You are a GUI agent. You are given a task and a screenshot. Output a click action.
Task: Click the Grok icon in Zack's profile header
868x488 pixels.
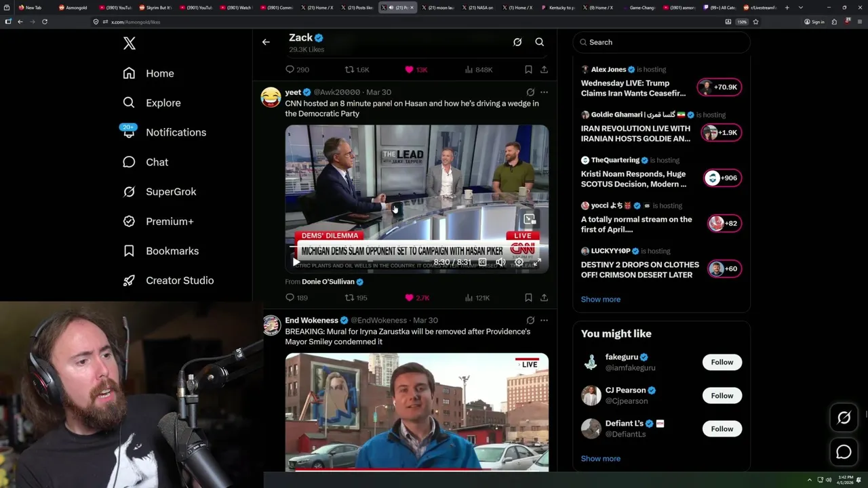pos(517,42)
